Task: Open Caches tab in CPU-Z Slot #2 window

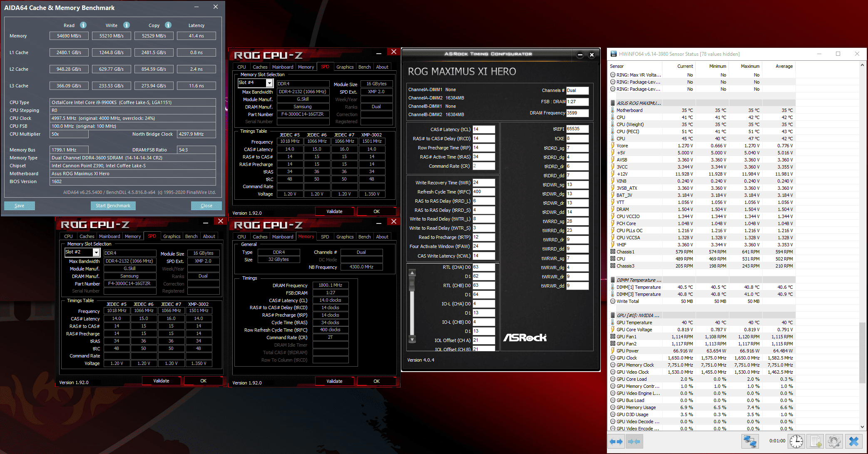Action: [x=87, y=236]
